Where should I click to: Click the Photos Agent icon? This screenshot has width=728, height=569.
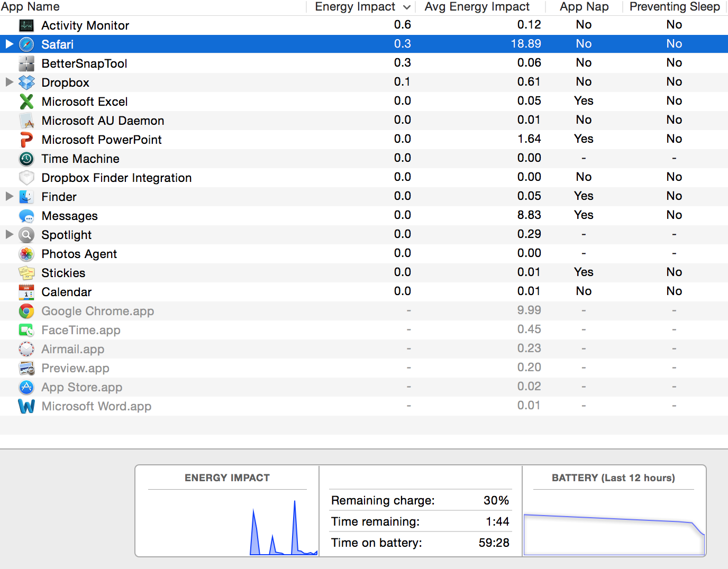(26, 254)
